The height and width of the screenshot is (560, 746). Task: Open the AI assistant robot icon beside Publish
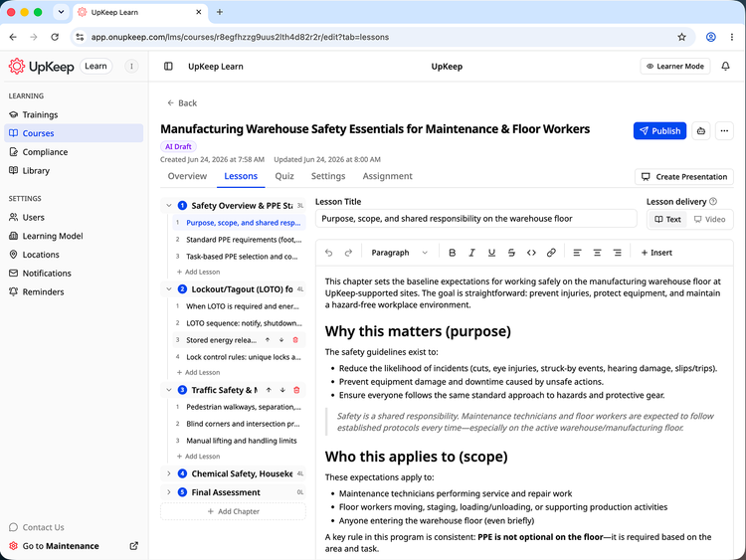(701, 131)
